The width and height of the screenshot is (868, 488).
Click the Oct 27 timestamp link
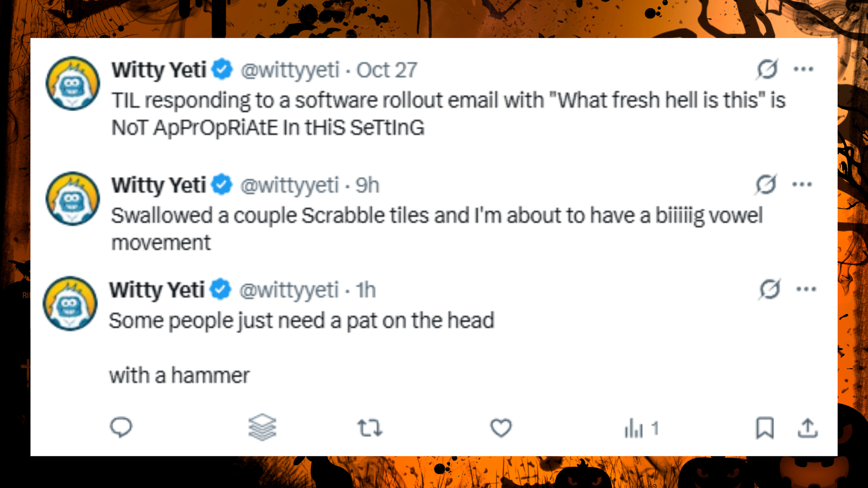[x=386, y=69]
